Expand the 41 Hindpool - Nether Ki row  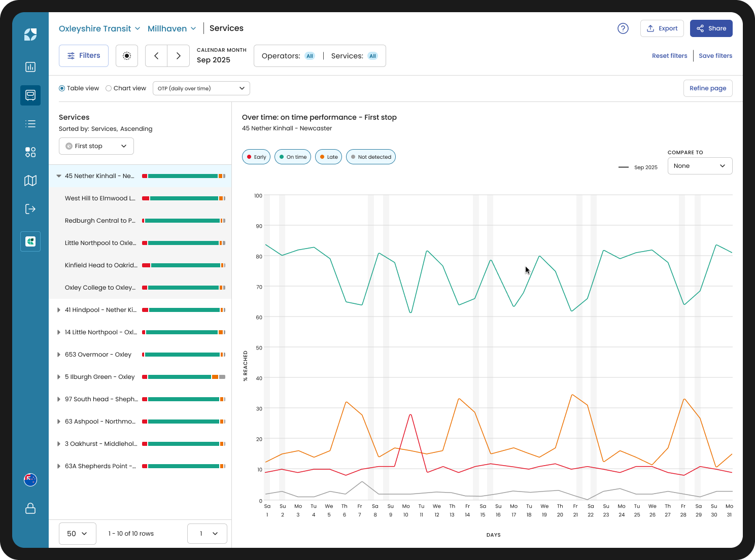click(x=59, y=310)
